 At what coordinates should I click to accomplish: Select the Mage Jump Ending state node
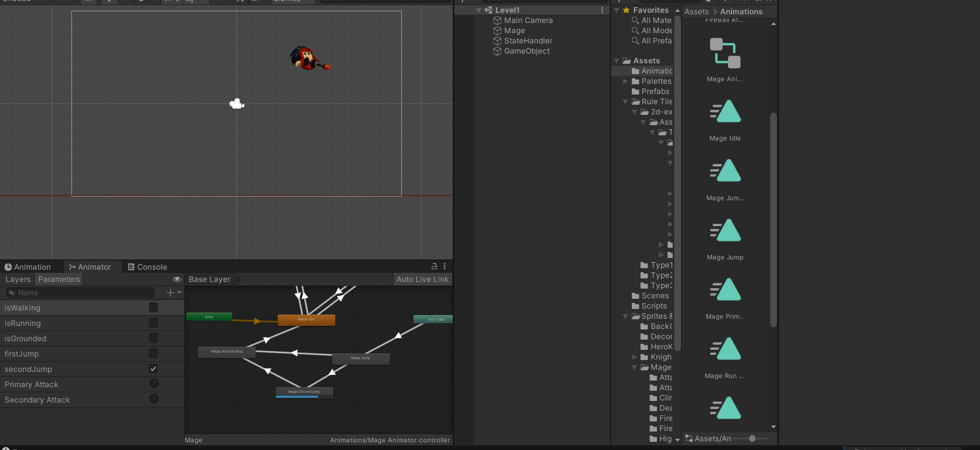[227, 352]
